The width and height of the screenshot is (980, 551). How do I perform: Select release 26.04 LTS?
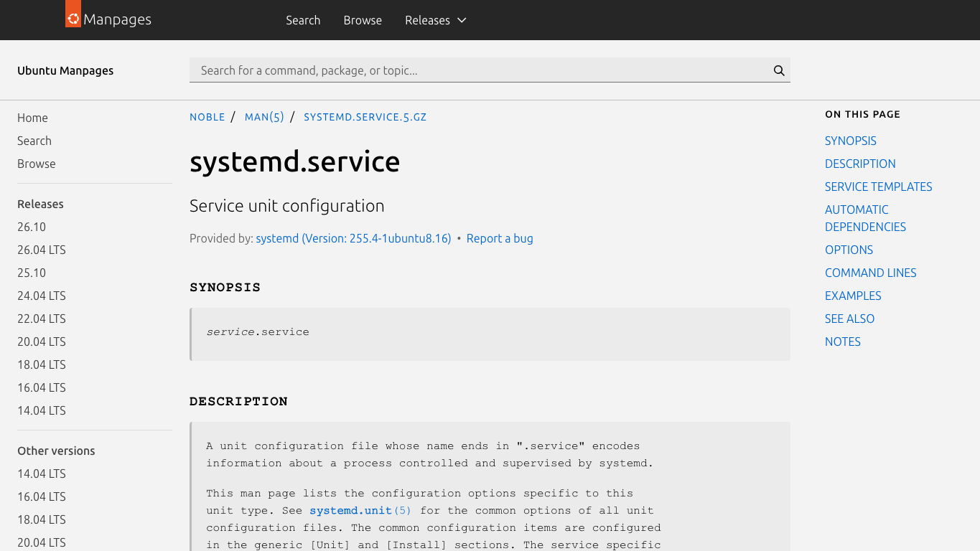tap(42, 250)
